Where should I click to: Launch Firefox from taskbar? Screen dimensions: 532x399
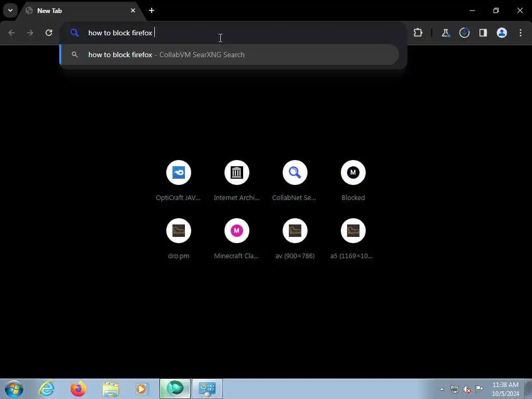point(78,389)
